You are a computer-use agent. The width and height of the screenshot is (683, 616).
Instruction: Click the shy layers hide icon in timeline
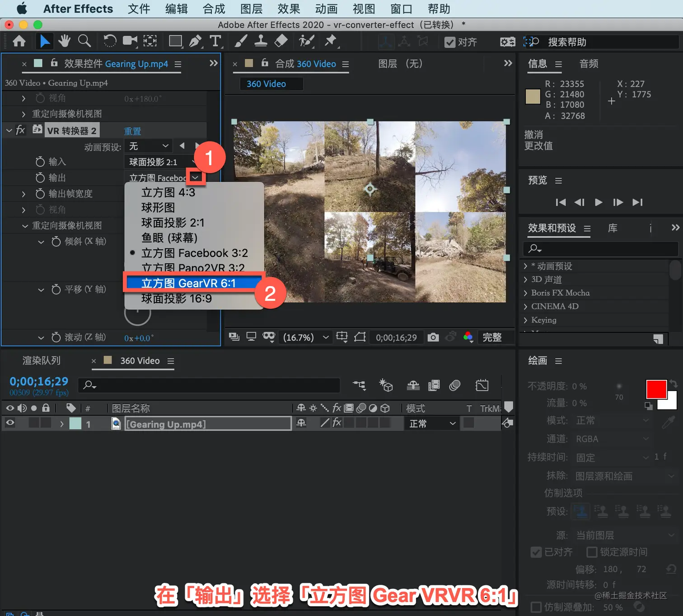tap(413, 385)
